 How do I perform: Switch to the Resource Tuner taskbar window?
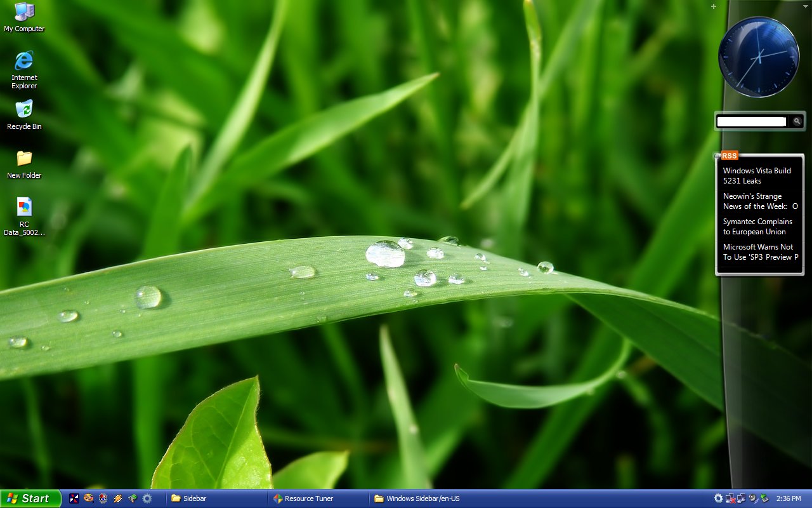(x=318, y=498)
